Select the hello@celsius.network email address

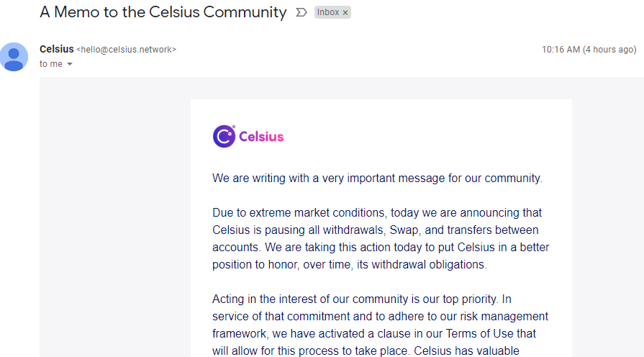point(126,50)
